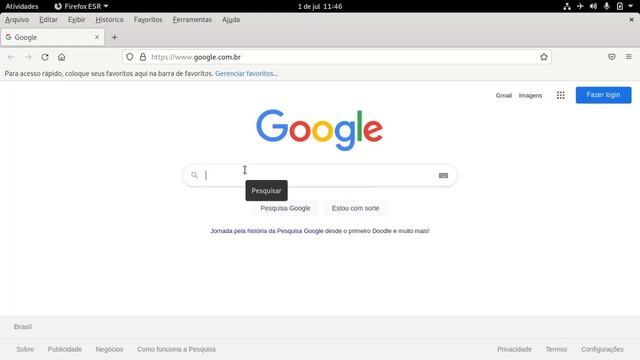The width and height of the screenshot is (640, 360).
Task: Expand the Firefox ESR application menu
Action: click(81, 6)
